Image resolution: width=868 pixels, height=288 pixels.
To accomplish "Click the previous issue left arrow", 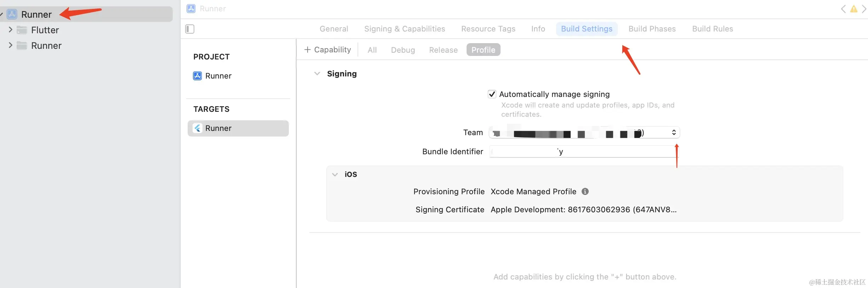I will [844, 9].
